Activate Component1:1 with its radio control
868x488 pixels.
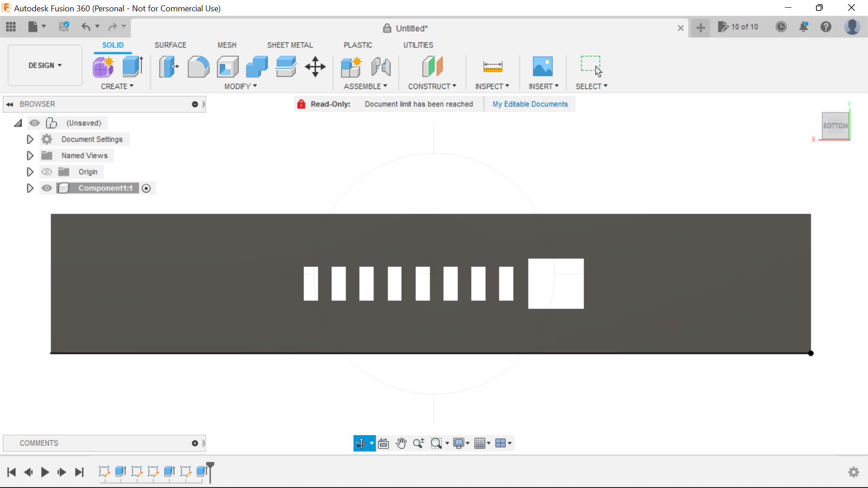(146, 188)
